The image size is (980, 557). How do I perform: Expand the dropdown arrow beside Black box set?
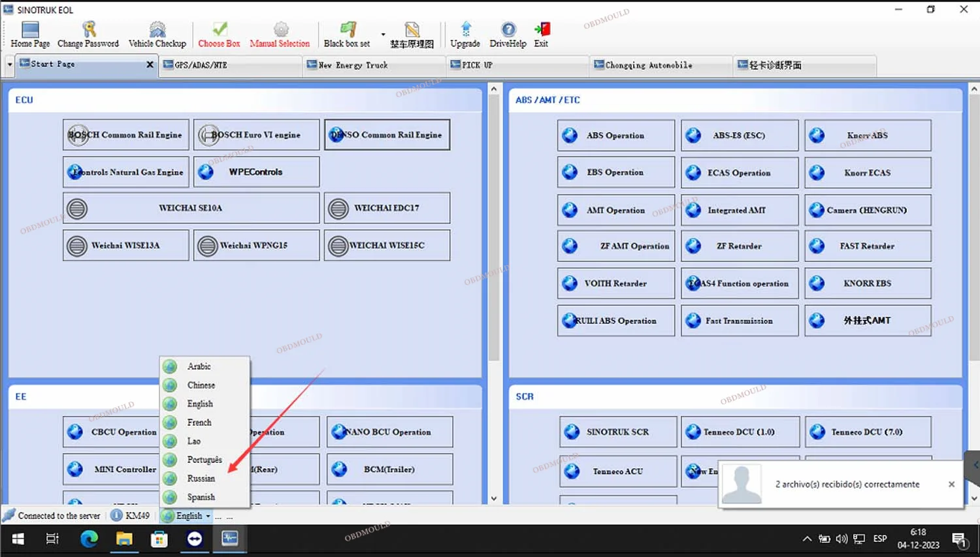pyautogui.click(x=383, y=35)
